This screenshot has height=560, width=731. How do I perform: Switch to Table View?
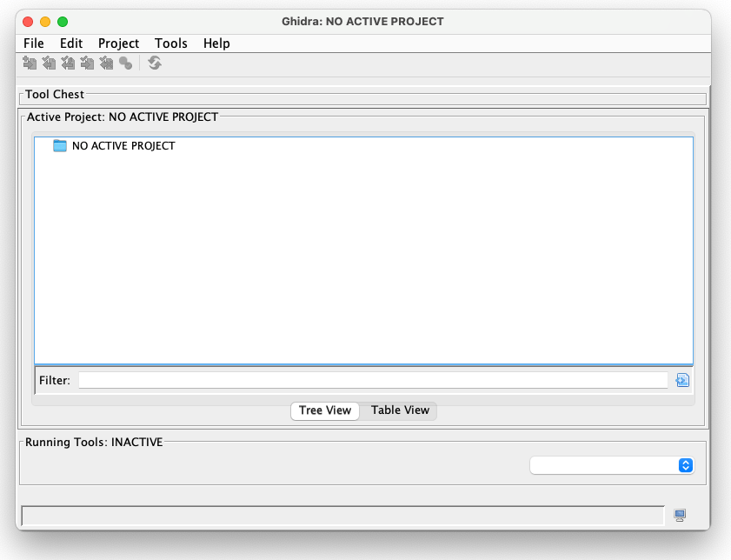(x=400, y=410)
